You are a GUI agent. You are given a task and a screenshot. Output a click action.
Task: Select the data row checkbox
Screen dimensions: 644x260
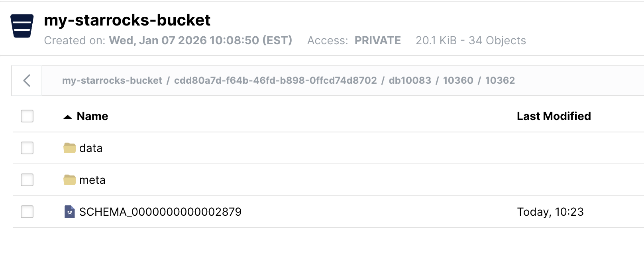[27, 148]
